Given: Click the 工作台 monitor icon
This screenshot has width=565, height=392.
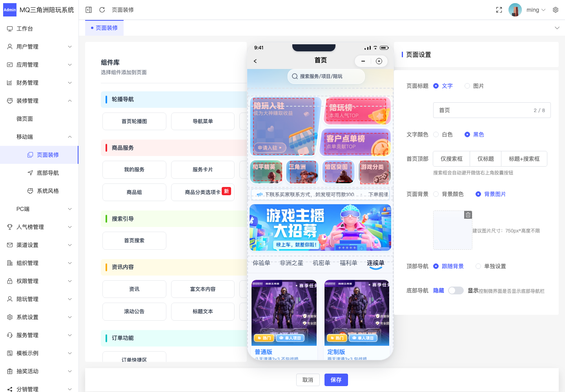Looking at the screenshot, I should coord(10,29).
